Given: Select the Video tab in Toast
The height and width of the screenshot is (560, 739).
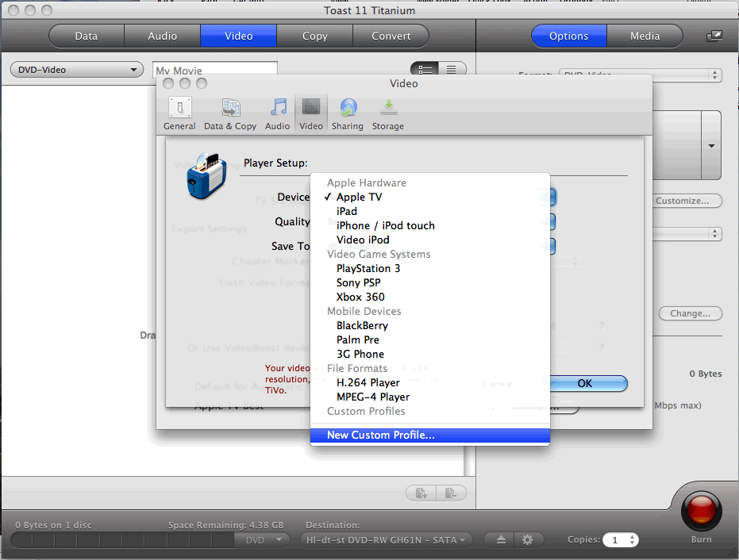Looking at the screenshot, I should click(x=238, y=36).
